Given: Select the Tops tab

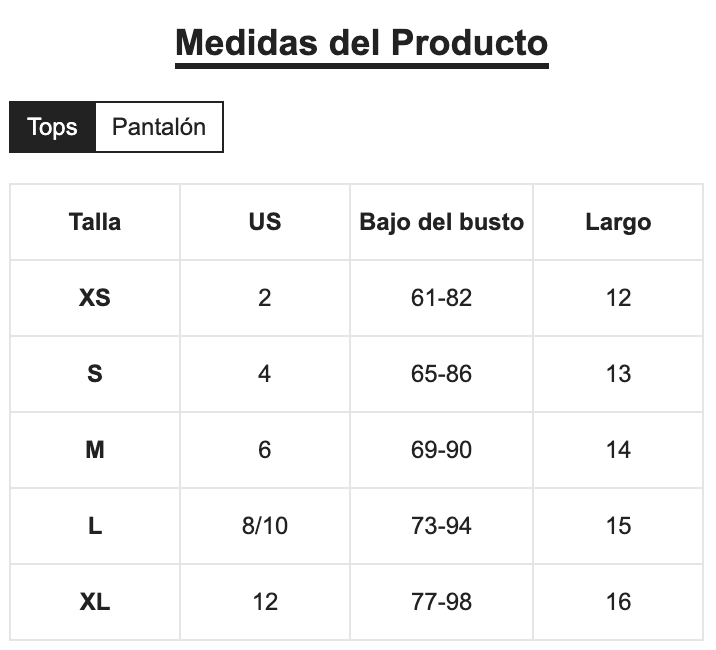Looking at the screenshot, I should [53, 127].
